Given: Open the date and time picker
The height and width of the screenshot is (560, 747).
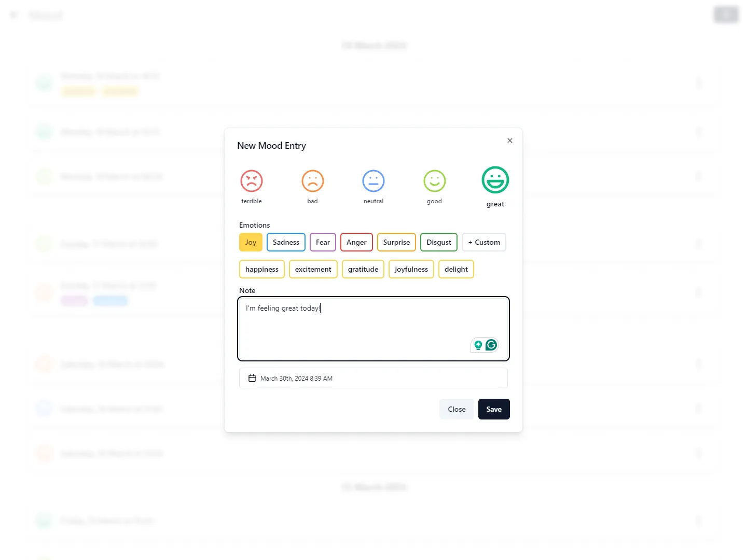Looking at the screenshot, I should pos(373,378).
